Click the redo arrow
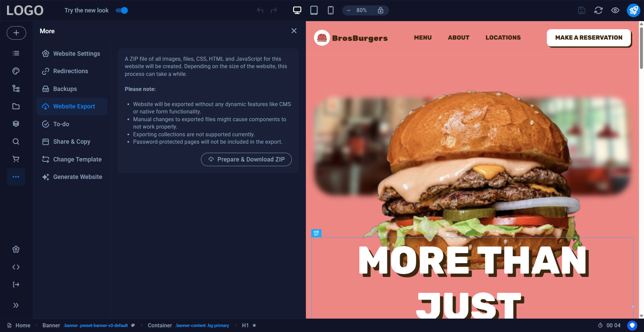Image resolution: width=644 pixels, height=332 pixels. (274, 10)
